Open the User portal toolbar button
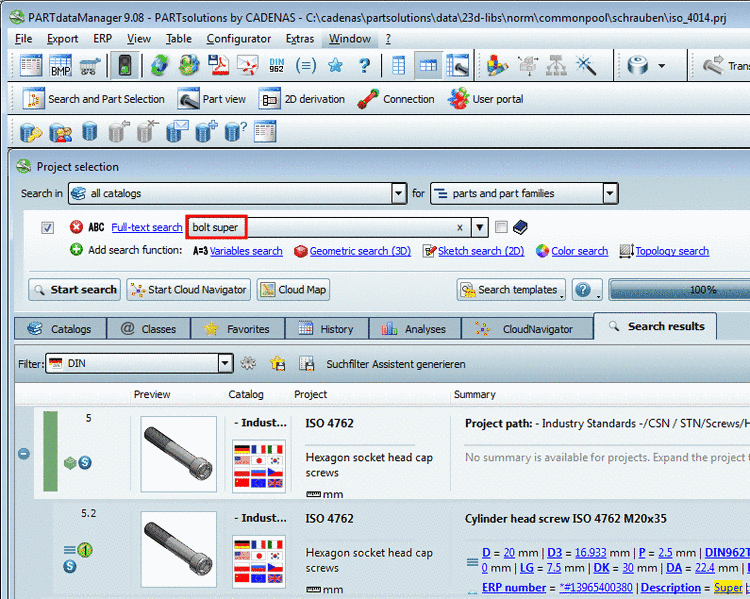This screenshot has width=750, height=599. coord(485,99)
